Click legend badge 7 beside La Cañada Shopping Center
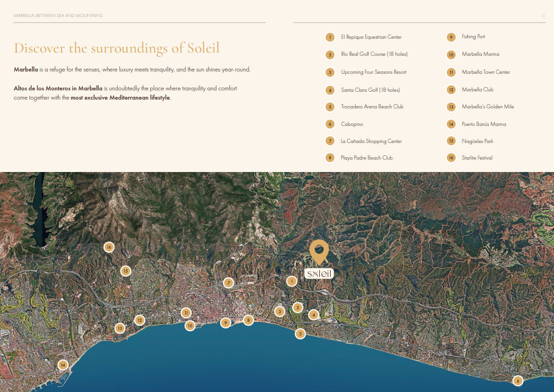 tap(330, 141)
